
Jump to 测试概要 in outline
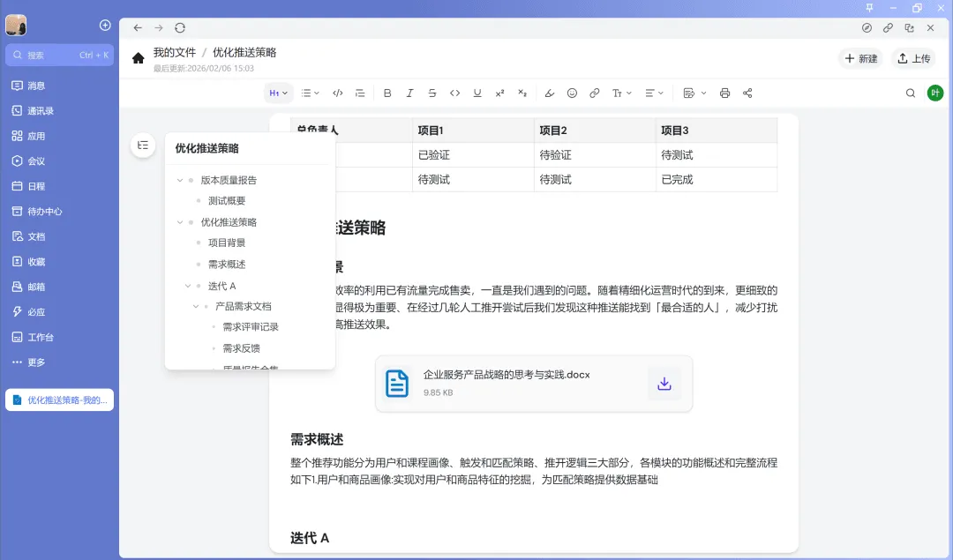227,200
